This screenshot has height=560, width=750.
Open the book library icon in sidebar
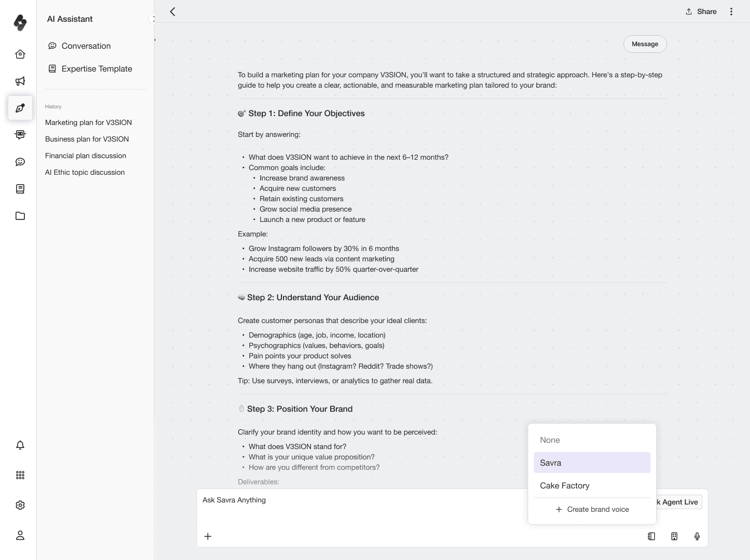tap(20, 189)
